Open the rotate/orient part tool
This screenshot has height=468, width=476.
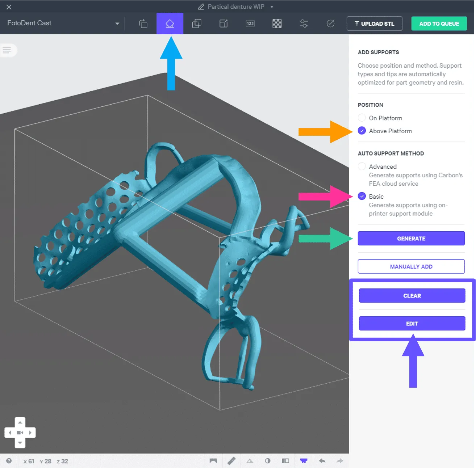[143, 24]
